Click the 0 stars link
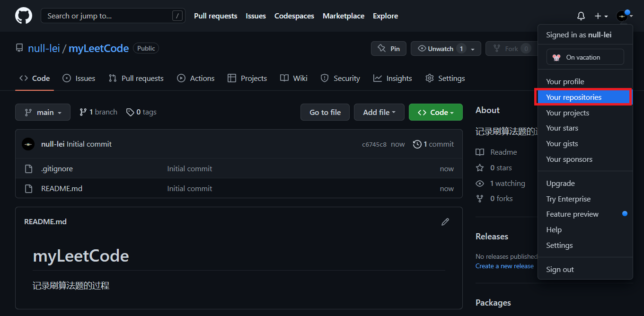Viewport: 644px width, 316px height. 494,168
